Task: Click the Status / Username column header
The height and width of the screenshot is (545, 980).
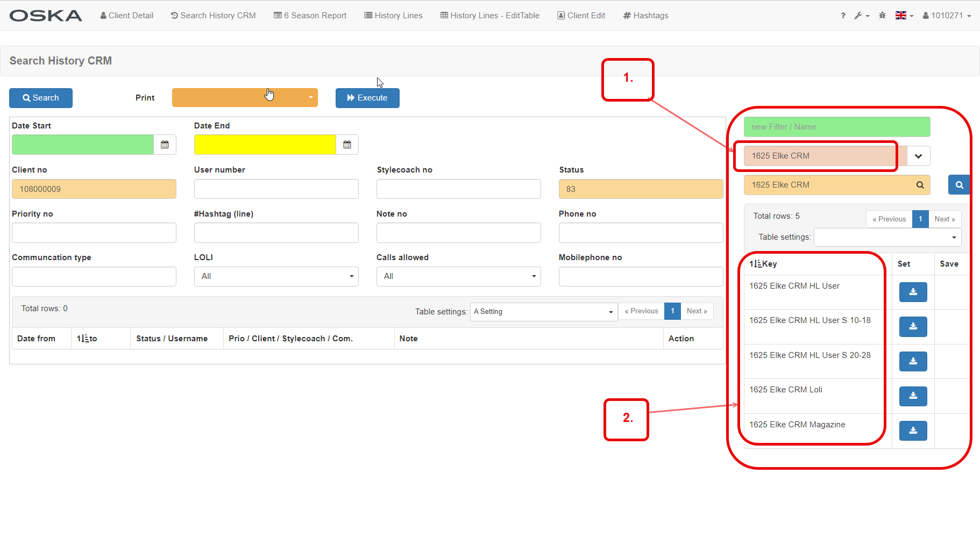Action: [x=172, y=339]
